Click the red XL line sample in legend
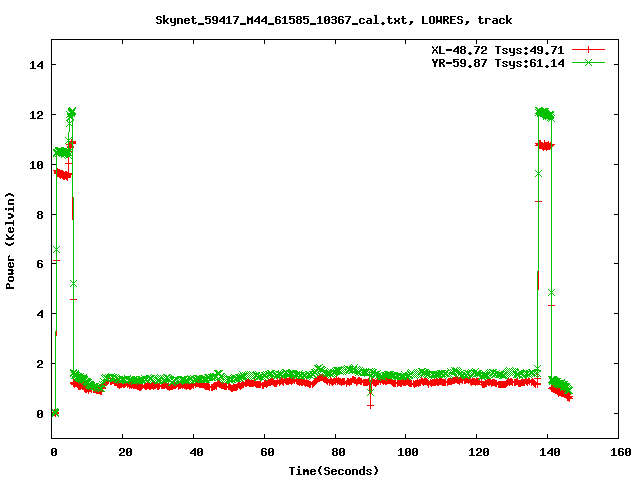This screenshot has height=480, width=640. click(x=588, y=50)
